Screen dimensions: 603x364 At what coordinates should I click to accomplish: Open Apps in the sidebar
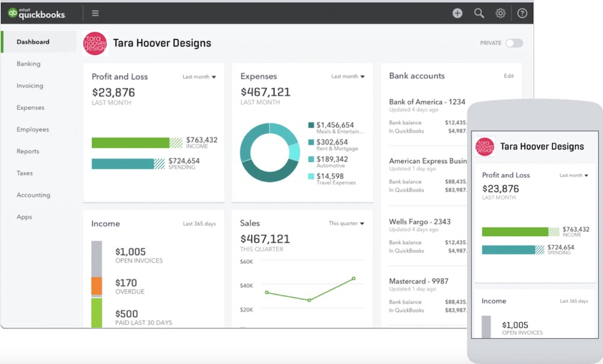(24, 217)
